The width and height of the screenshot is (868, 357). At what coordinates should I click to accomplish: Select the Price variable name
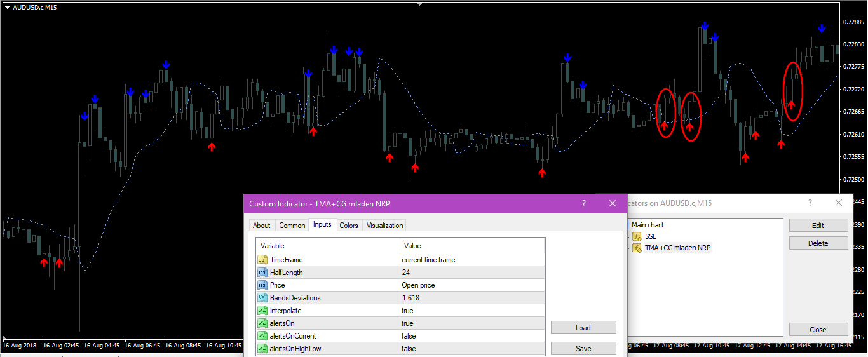(x=278, y=285)
